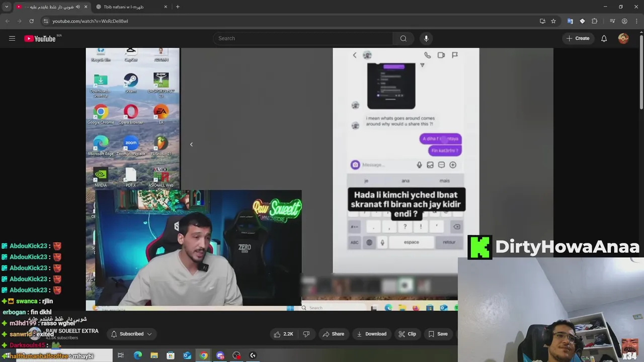Open the Extensions puzzle-piece menu
This screenshot has width=644, height=362.
point(595,21)
